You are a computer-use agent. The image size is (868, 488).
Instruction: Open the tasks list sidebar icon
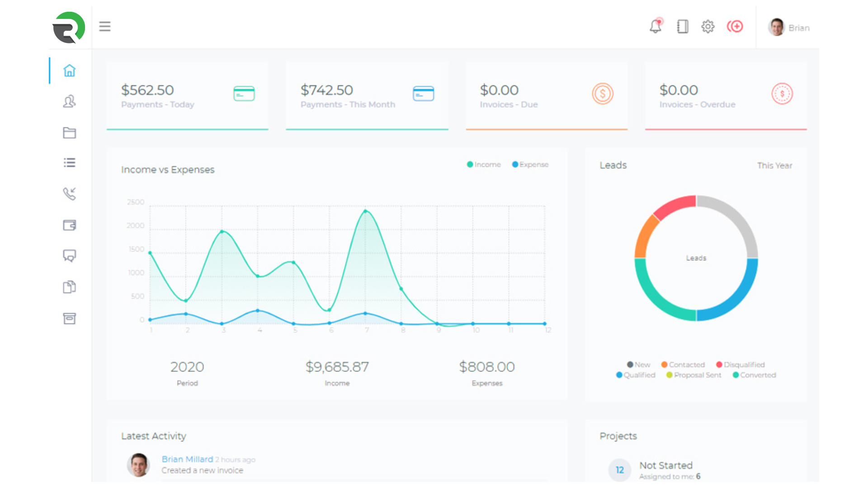coord(69,163)
